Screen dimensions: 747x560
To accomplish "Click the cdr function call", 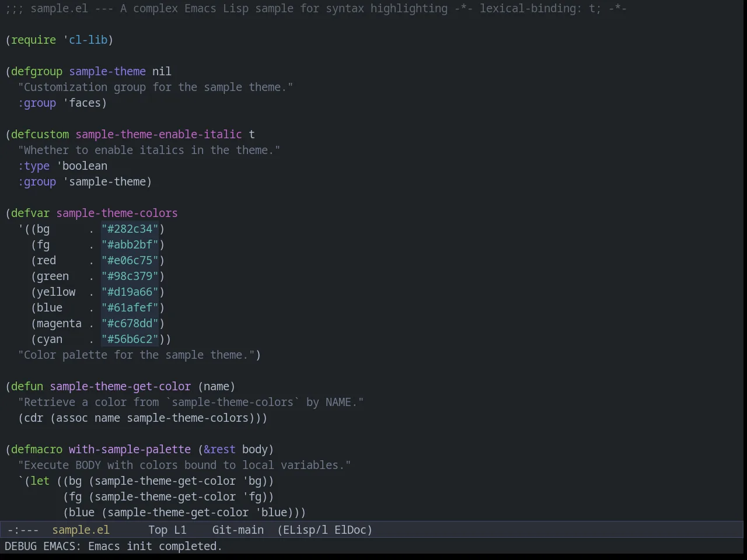I will pos(34,418).
